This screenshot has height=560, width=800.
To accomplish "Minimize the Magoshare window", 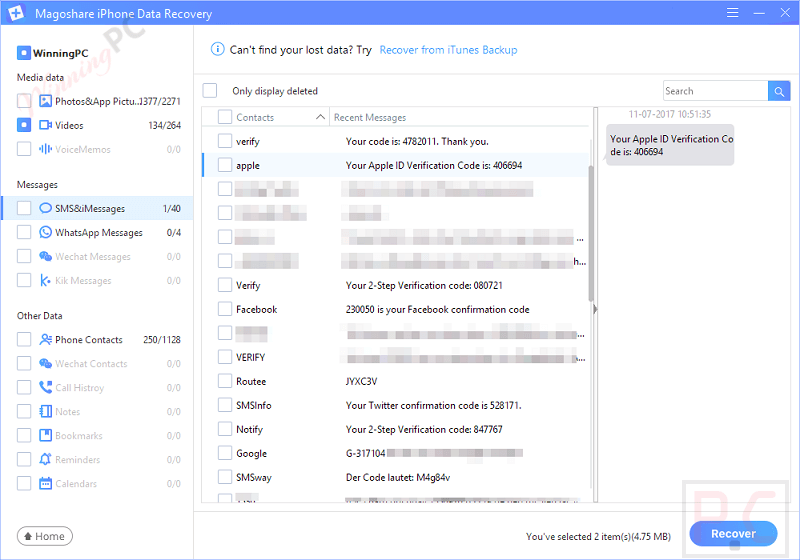I will (x=759, y=13).
